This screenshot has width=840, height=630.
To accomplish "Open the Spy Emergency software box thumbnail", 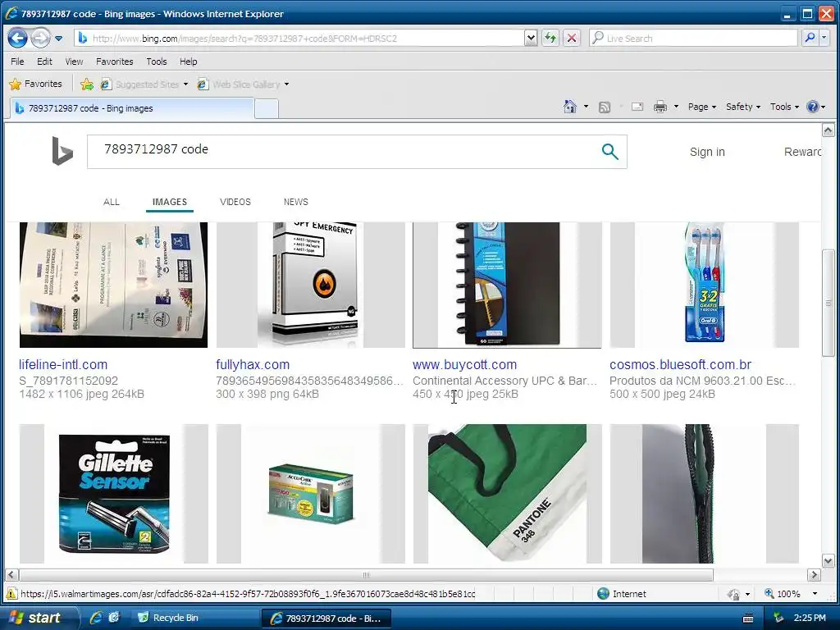I will pyautogui.click(x=311, y=285).
